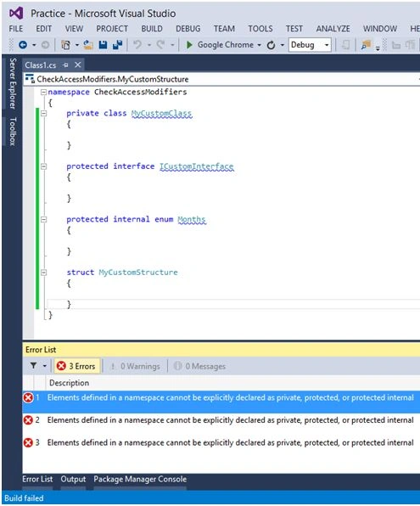This screenshot has width=420, height=506.
Task: Click the New Project toolbar icon
Action: tap(66, 45)
